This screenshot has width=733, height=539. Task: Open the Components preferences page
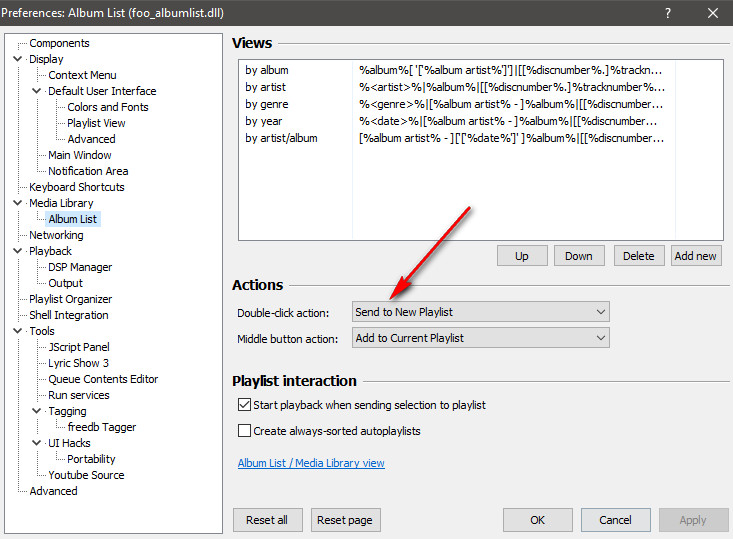59,43
